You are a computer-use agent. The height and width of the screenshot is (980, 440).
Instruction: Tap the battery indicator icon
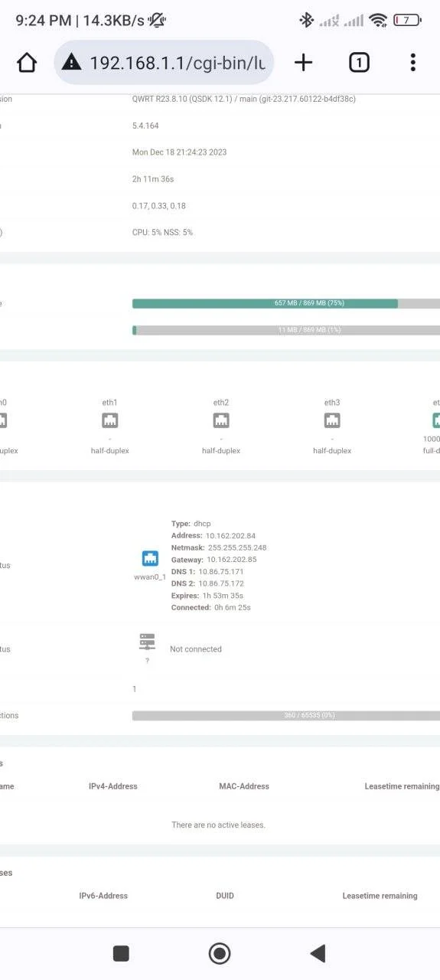[407, 21]
